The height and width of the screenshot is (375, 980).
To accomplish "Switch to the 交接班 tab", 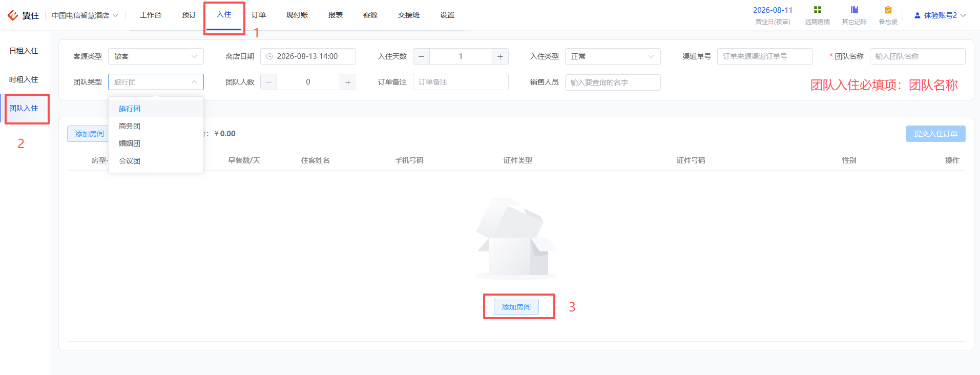I will pos(409,15).
